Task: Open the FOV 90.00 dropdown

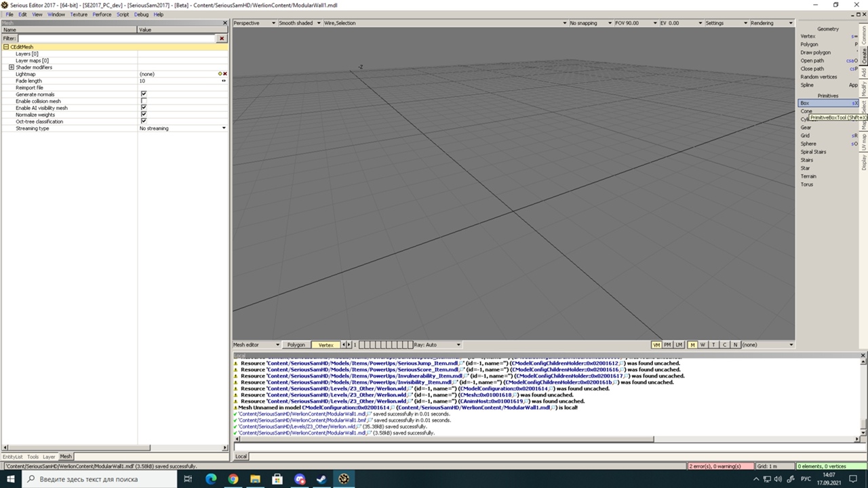Action: tap(635, 23)
